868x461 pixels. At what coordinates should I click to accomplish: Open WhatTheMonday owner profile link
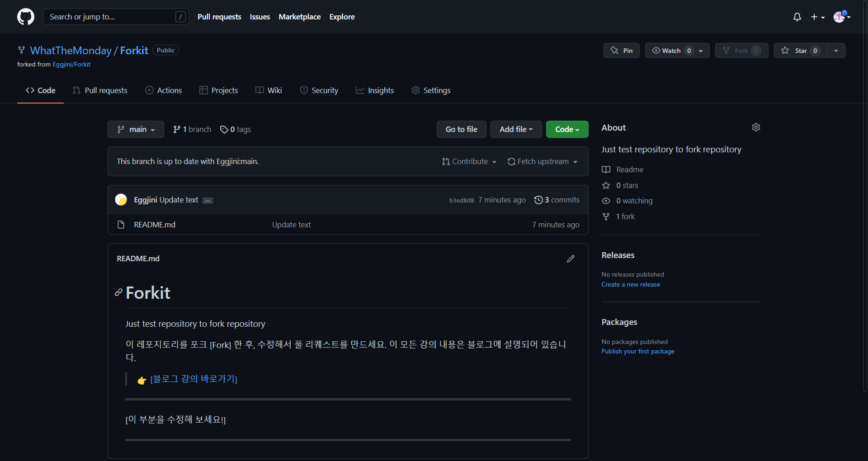tap(71, 50)
